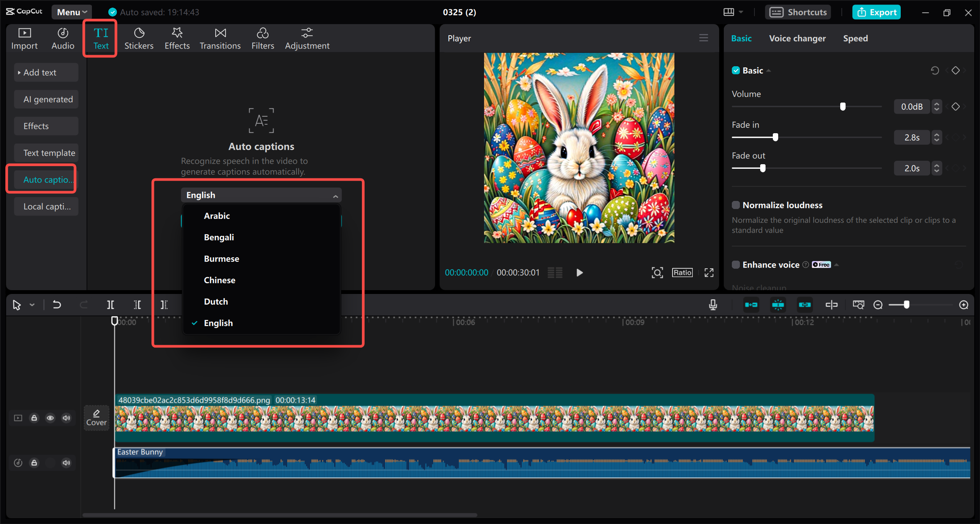Open the Stickers panel
The image size is (980, 524).
(139, 38)
